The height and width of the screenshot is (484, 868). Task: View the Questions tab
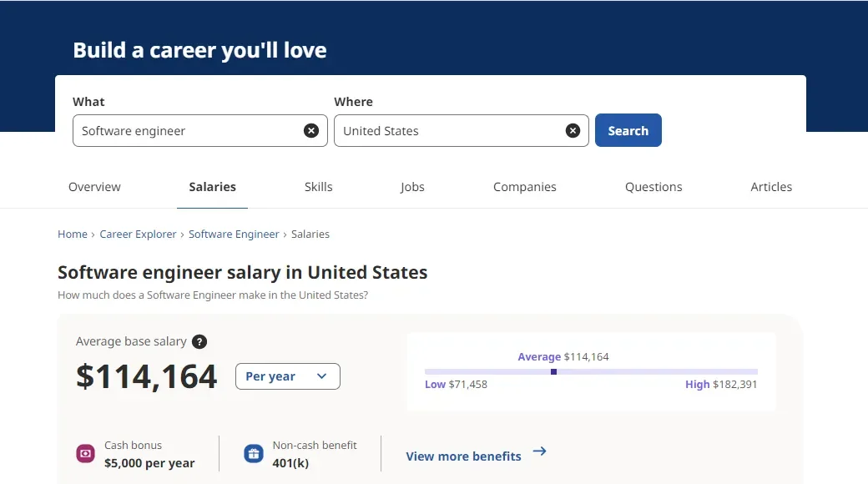coord(654,187)
